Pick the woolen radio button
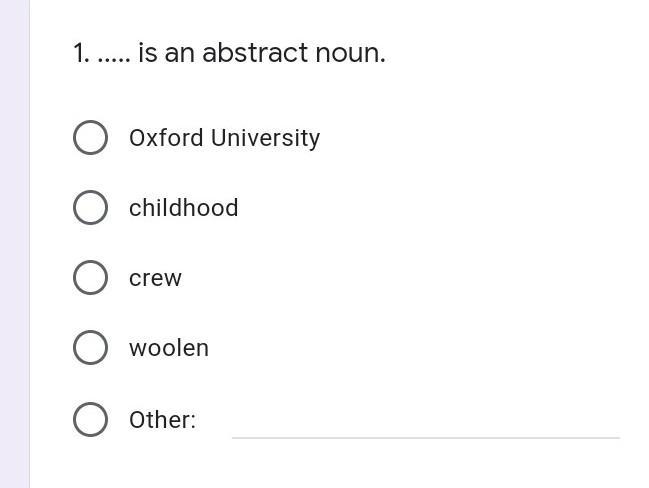This screenshot has height=488, width=649. click(90, 348)
